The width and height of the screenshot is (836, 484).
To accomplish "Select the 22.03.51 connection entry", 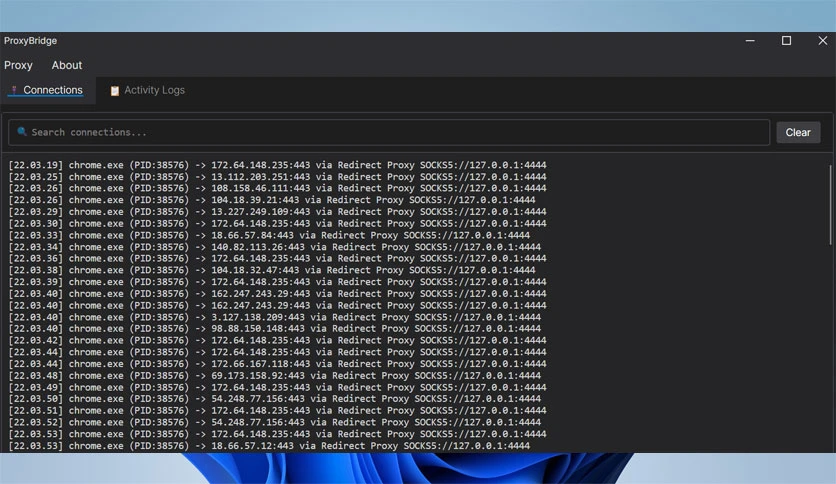I will (277, 410).
